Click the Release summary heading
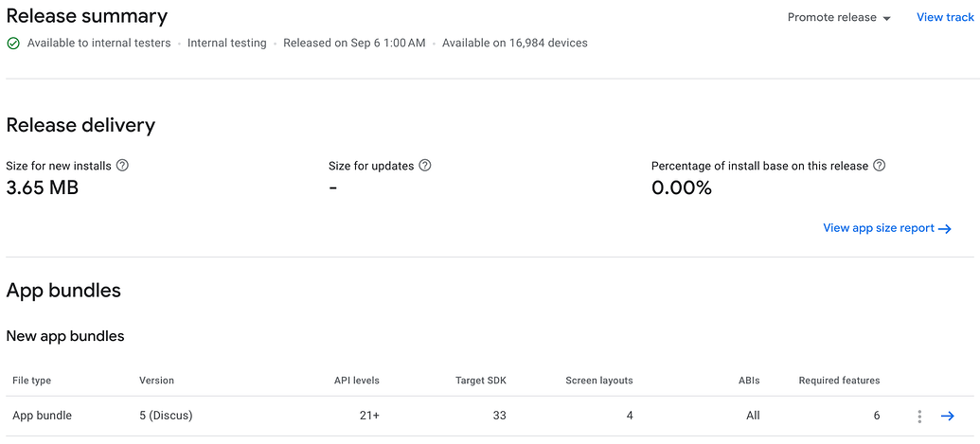Image resolution: width=980 pixels, height=444 pixels. pos(87,17)
